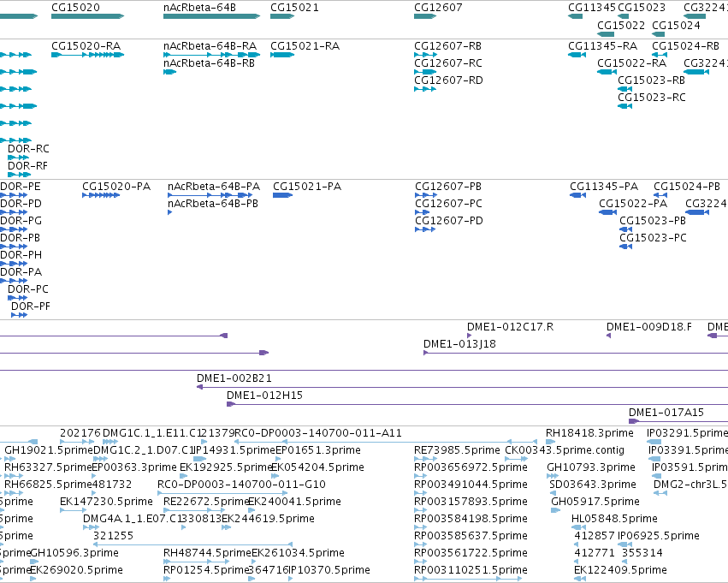Select the CG15020 gene bar
728x583 pixels.
[x=88, y=16]
